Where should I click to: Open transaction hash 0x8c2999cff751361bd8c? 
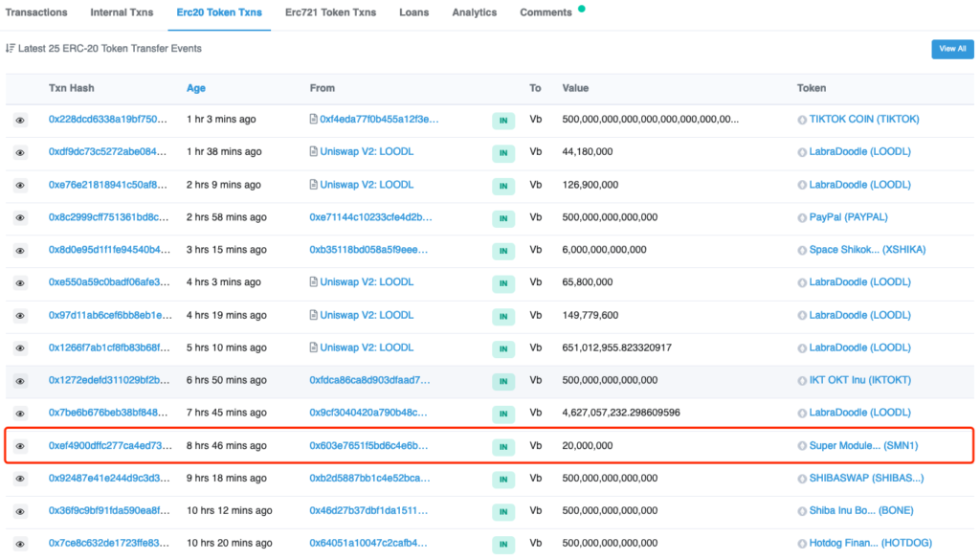109,217
